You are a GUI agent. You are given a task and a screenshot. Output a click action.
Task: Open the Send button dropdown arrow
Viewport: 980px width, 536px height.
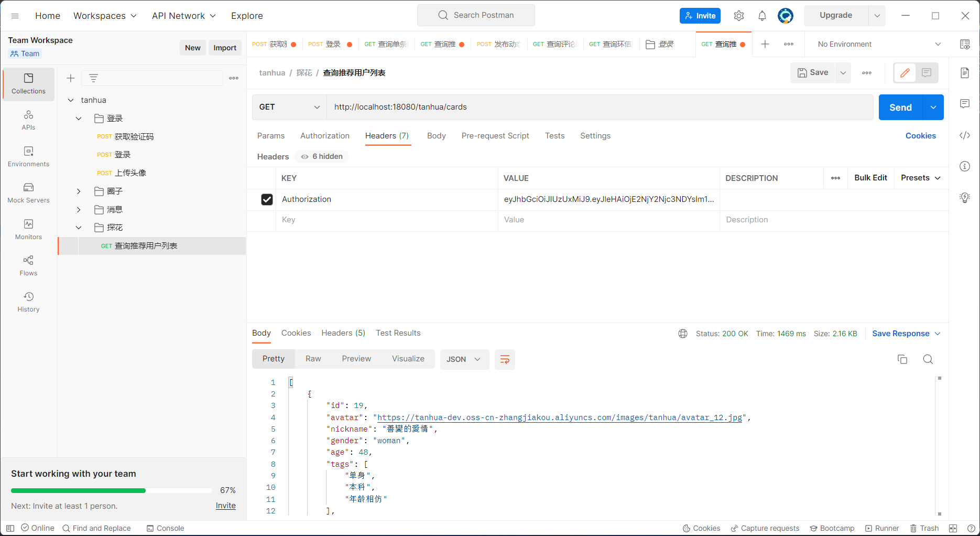[933, 107]
